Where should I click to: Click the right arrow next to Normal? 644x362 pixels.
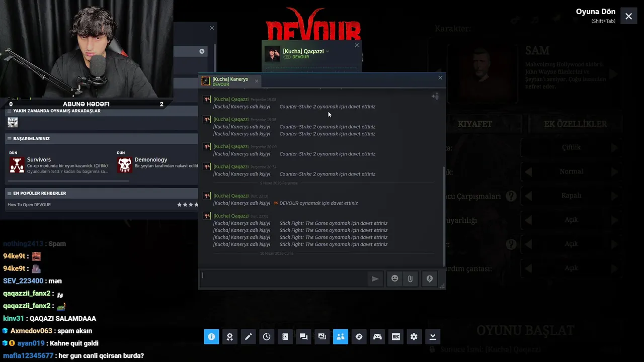tap(614, 171)
